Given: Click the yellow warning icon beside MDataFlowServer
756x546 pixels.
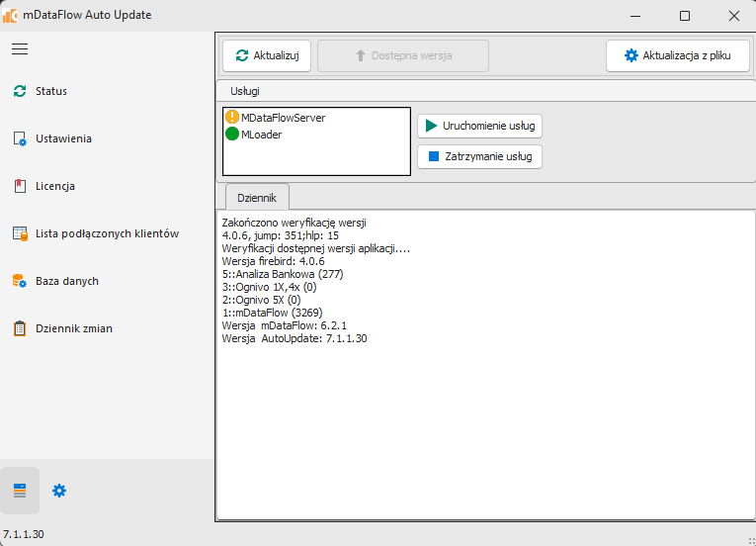Looking at the screenshot, I should (232, 117).
